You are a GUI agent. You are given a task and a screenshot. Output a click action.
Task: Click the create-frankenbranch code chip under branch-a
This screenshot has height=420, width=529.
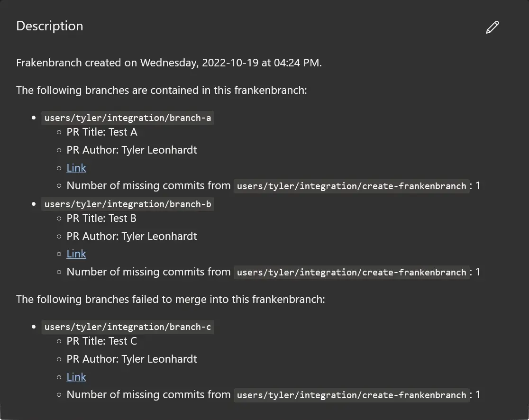pyautogui.click(x=352, y=186)
